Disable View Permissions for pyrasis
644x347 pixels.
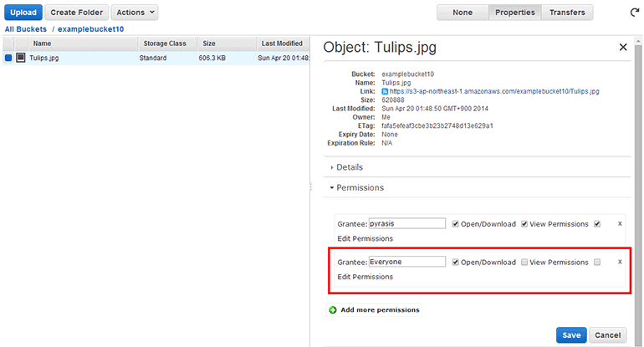click(x=524, y=224)
